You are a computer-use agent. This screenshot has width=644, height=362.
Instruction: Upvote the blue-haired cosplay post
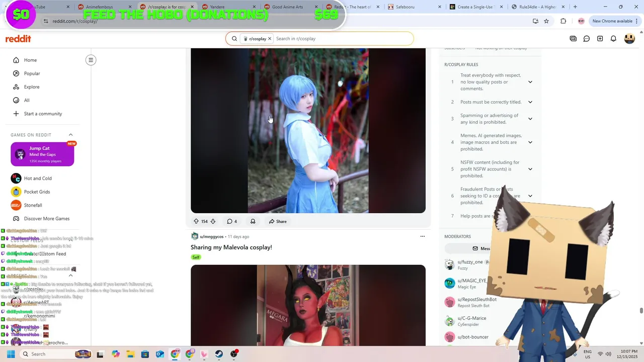click(196, 221)
